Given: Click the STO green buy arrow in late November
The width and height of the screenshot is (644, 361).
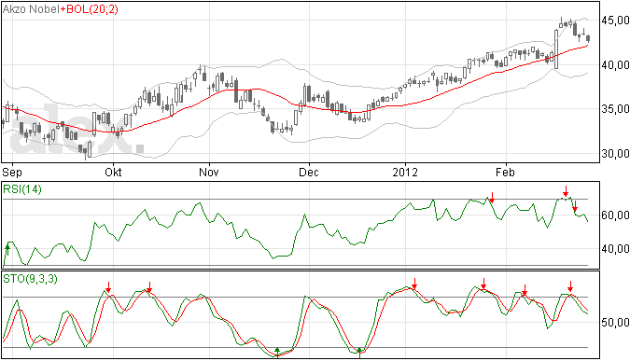Looking at the screenshot, I should (x=277, y=353).
